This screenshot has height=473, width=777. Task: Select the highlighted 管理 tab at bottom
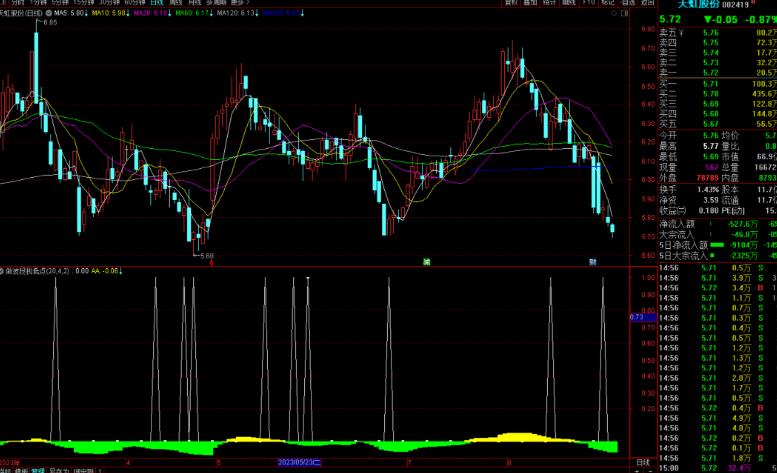[38, 471]
